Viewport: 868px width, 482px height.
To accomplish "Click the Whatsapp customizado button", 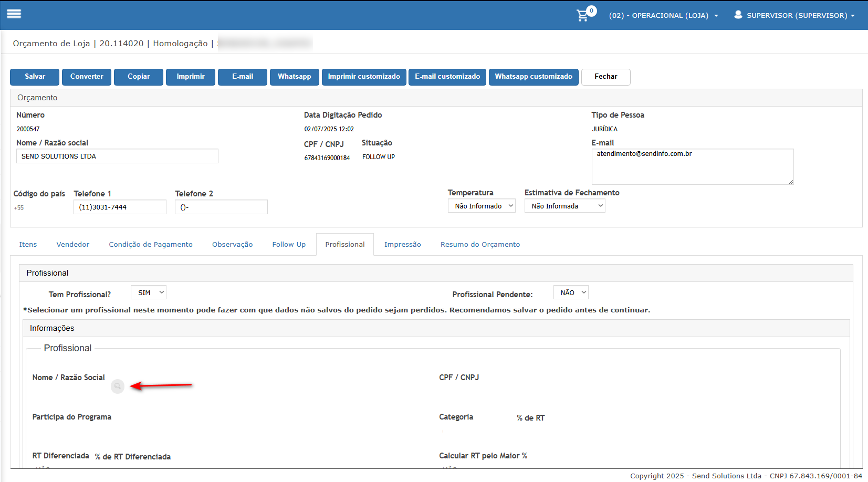I will point(534,77).
